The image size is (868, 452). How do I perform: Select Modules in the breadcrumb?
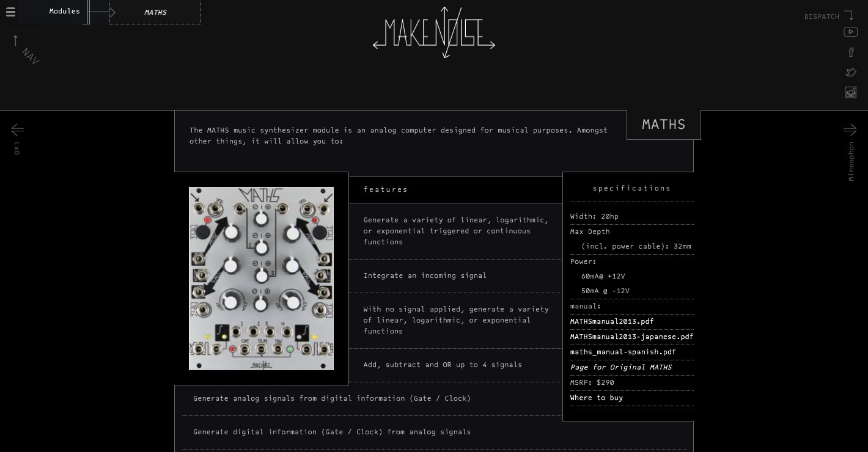pos(64,11)
